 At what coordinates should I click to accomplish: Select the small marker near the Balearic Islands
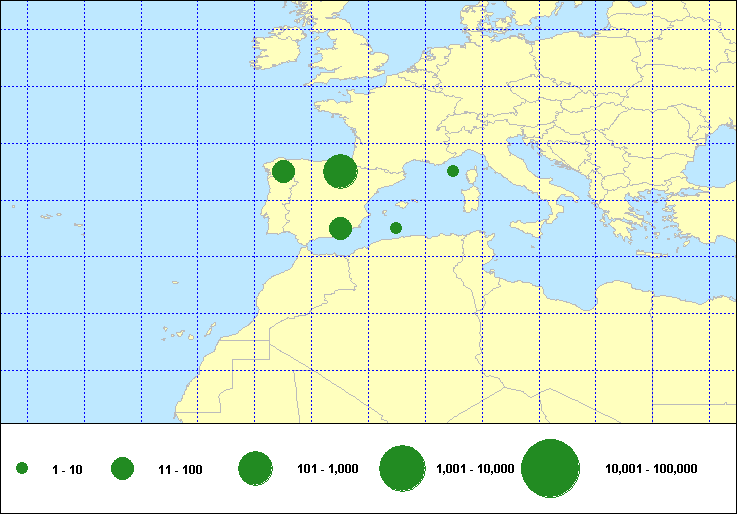tap(396, 228)
